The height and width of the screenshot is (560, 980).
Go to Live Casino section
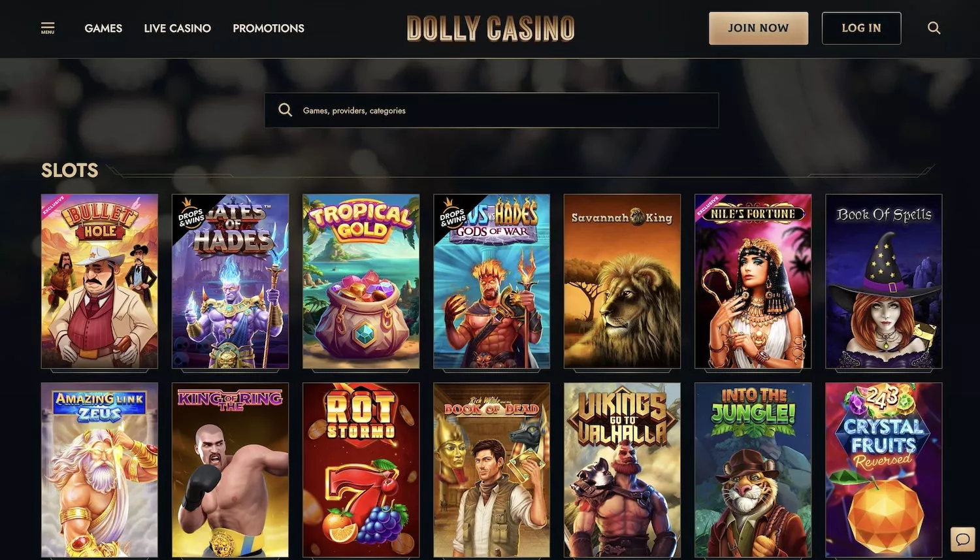[x=177, y=28]
